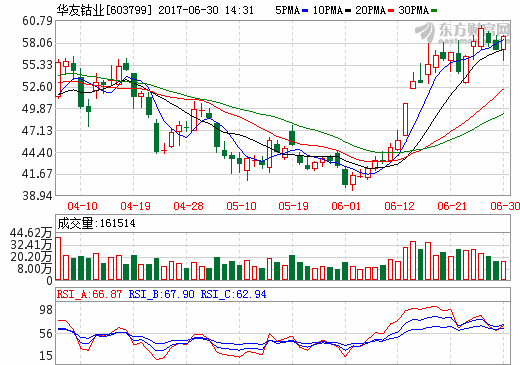
Task: Click the 55.33 price axis label
Action: (37, 65)
